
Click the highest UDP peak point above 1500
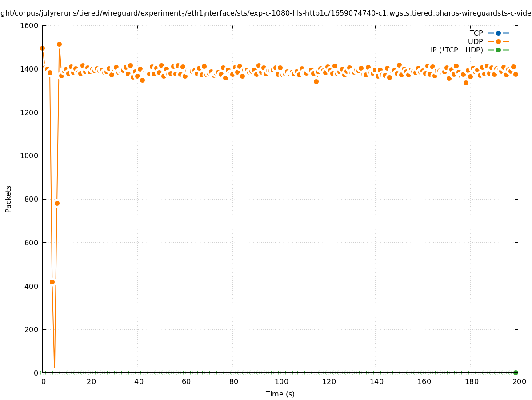(x=59, y=44)
